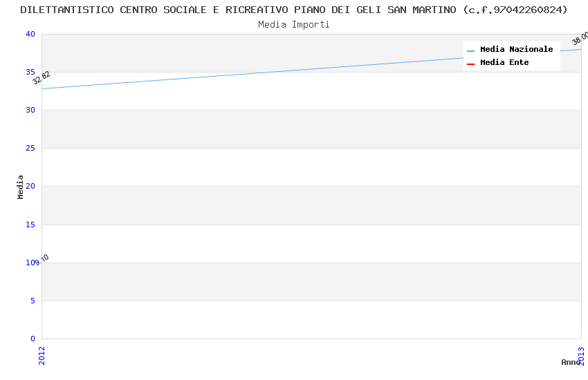Select the Media Nazionale legend label
The width and height of the screenshot is (588, 380).
(x=516, y=50)
